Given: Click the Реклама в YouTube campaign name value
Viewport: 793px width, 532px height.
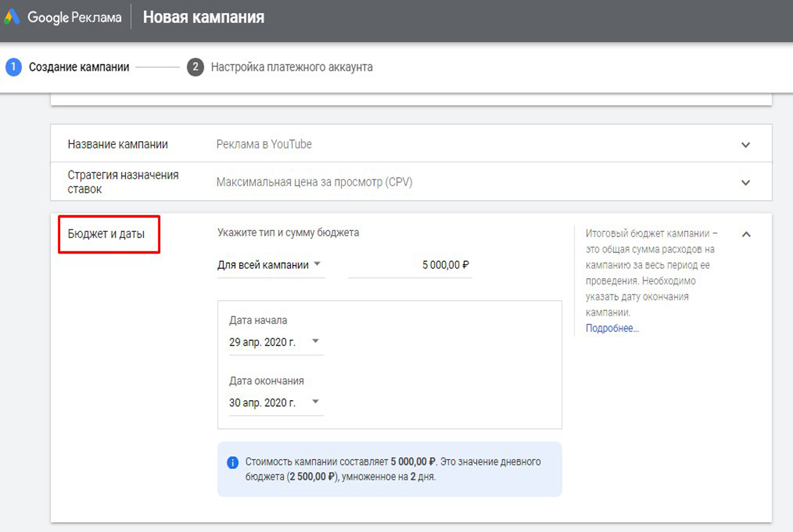Looking at the screenshot, I should [x=264, y=145].
